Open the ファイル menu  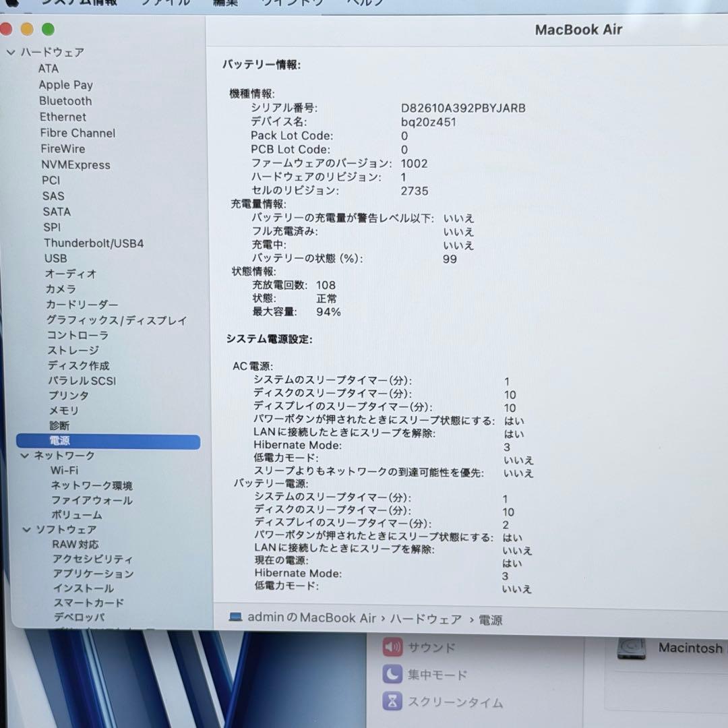click(165, 2)
